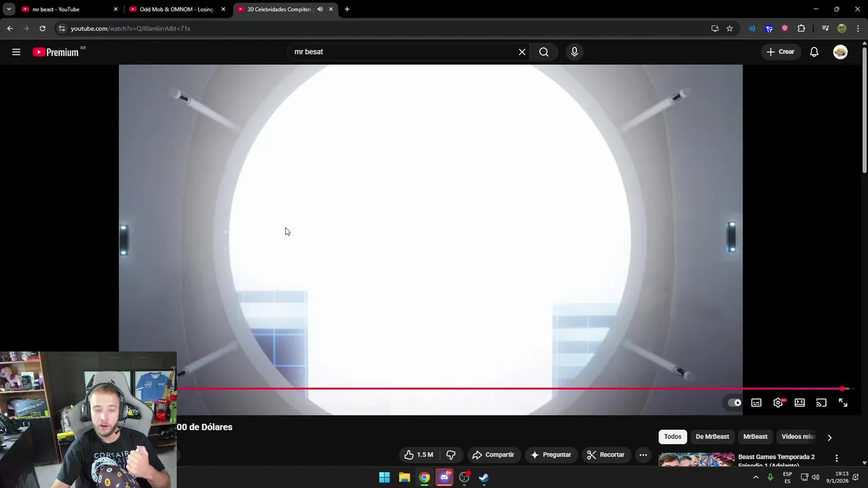Cast the video with the cast icon
Viewport: 868px width, 488px height.
(821, 403)
